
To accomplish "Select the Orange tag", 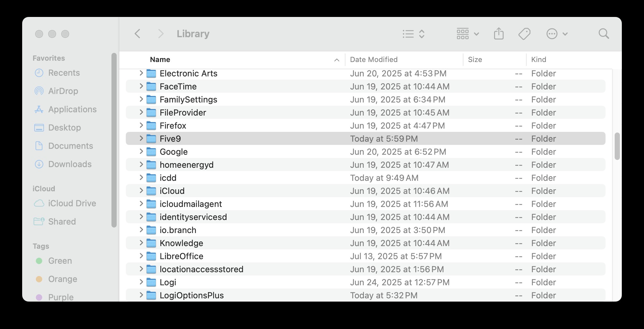I will click(56, 279).
